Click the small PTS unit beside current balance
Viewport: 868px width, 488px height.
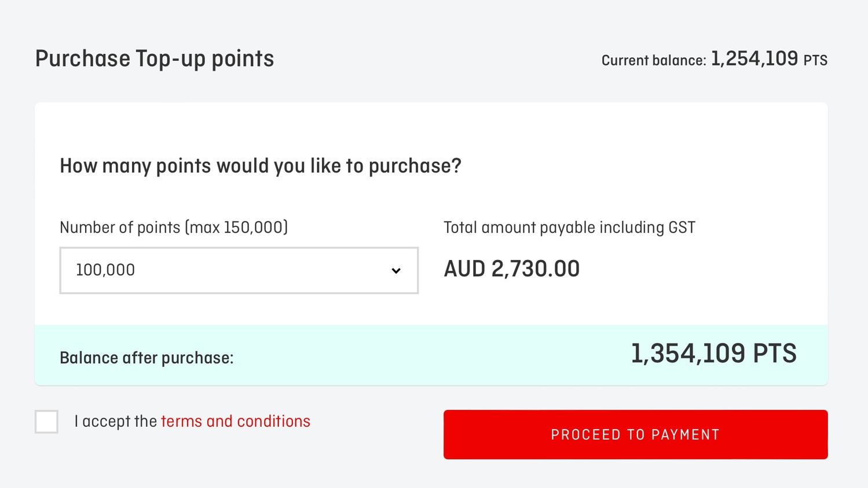815,61
